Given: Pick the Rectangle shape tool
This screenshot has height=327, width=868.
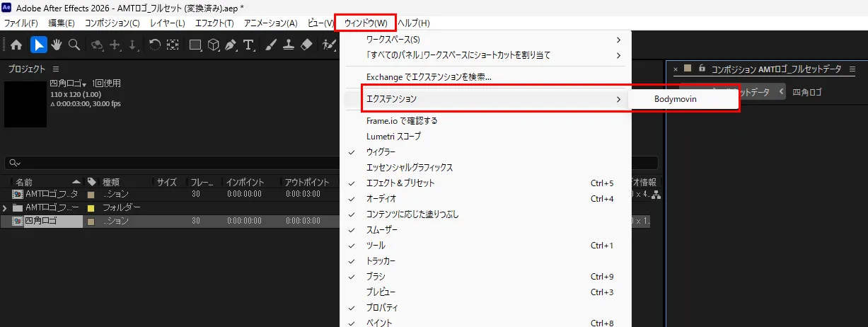Looking at the screenshot, I should click(195, 45).
